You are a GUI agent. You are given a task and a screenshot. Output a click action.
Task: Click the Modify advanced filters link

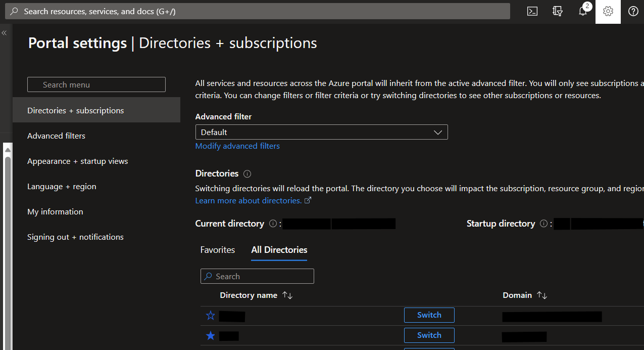(x=237, y=146)
